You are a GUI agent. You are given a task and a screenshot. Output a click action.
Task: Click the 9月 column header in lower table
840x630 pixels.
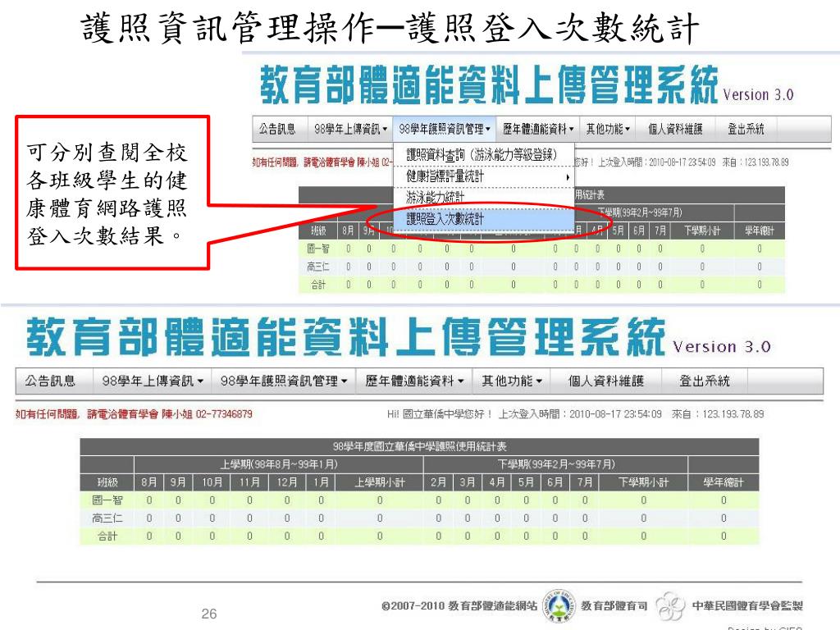click(178, 482)
